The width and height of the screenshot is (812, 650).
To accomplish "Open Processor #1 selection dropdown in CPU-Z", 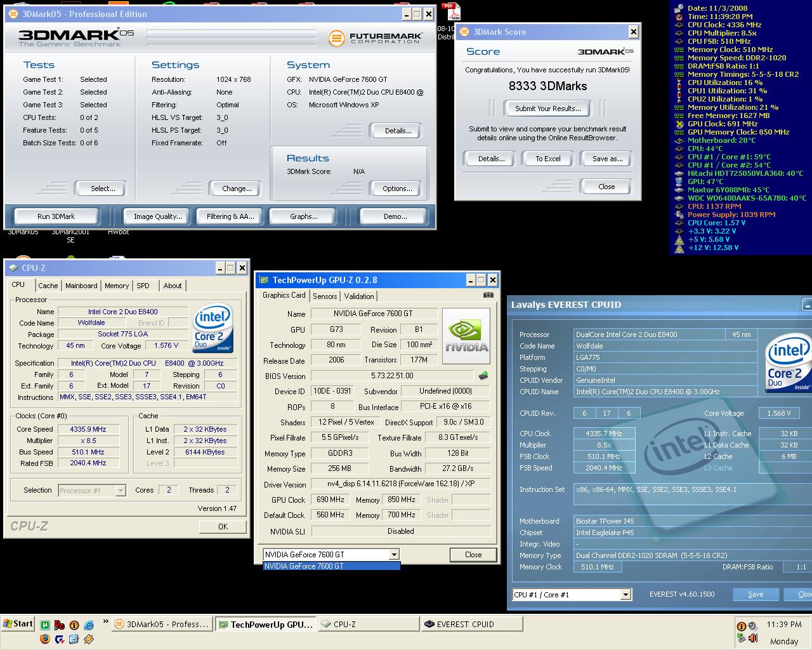I will [x=120, y=491].
